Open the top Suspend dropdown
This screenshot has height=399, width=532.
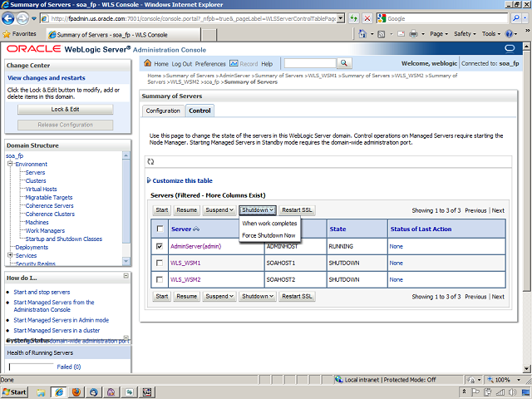[x=219, y=210]
